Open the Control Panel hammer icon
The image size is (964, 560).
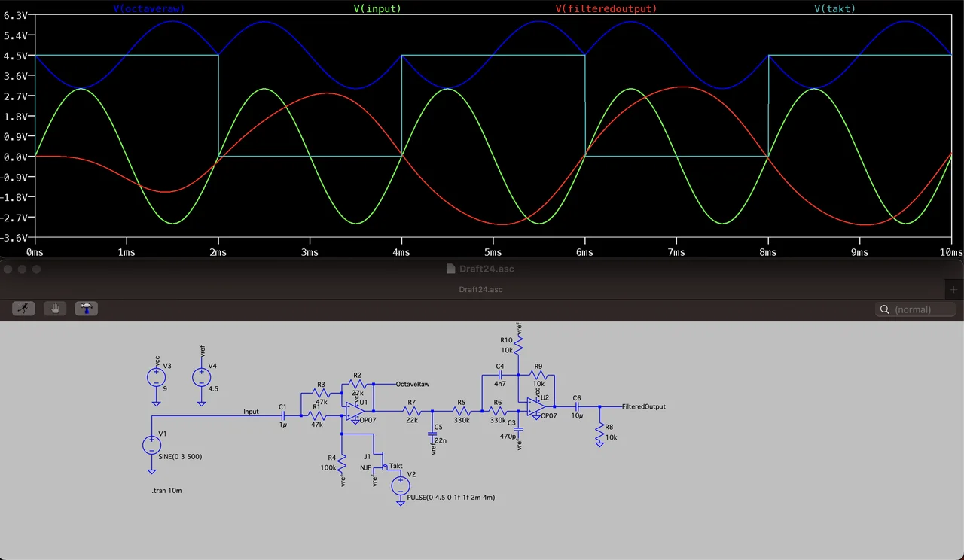(x=86, y=309)
